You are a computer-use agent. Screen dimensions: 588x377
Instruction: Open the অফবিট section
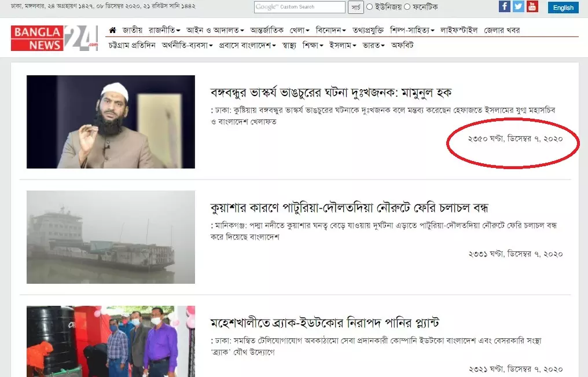[x=402, y=45]
